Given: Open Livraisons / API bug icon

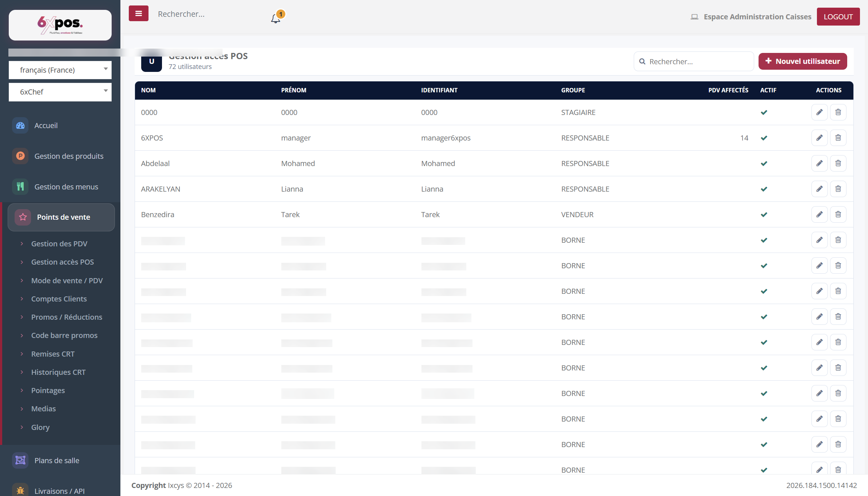Looking at the screenshot, I should pos(20,491).
